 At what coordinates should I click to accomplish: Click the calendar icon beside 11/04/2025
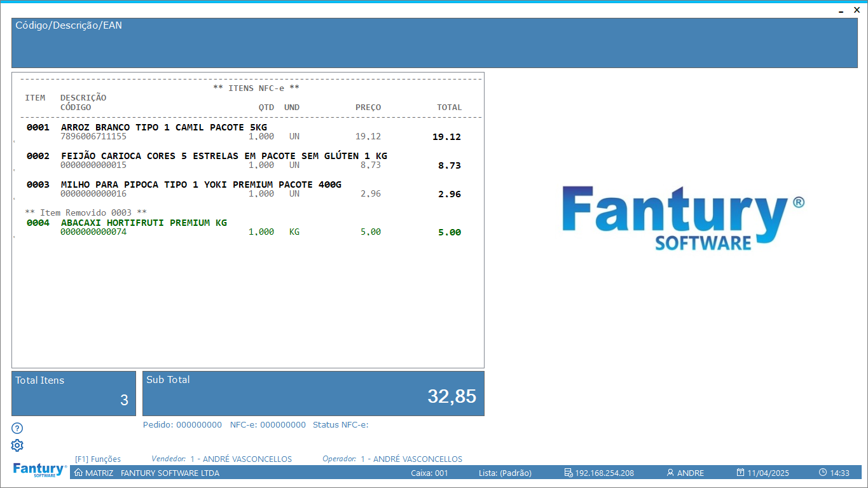coord(740,473)
